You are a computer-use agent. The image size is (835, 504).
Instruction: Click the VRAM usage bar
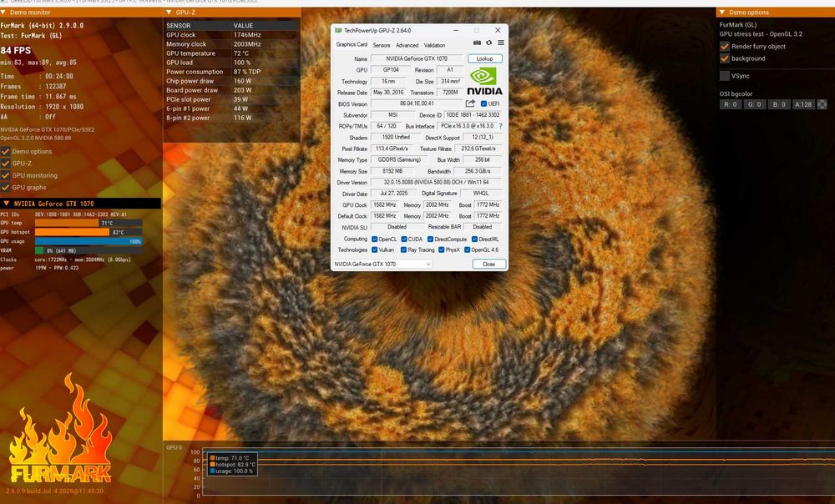coord(89,250)
